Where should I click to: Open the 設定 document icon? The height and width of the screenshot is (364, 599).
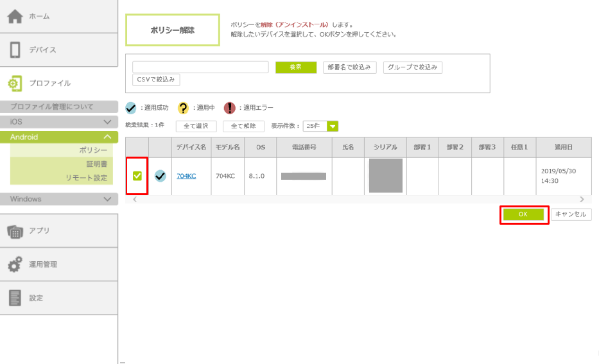[x=15, y=298]
